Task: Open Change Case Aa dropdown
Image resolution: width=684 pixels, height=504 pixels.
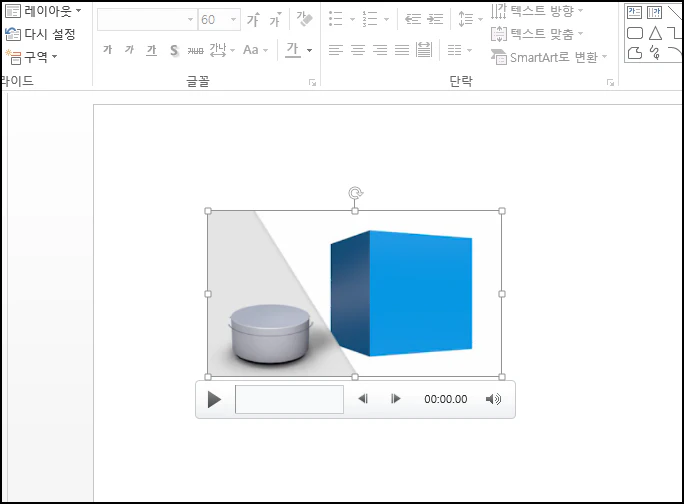Action: (255, 50)
